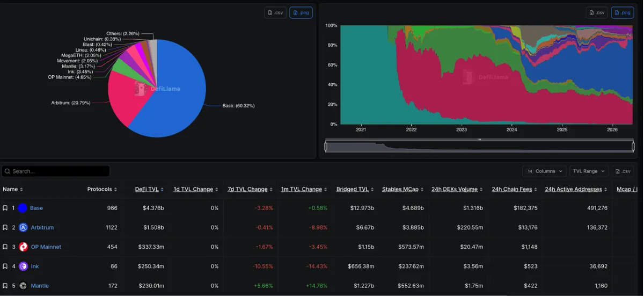Click Base bridged TVL $12.973b
The width and height of the screenshot is (644, 296).
[362, 208]
